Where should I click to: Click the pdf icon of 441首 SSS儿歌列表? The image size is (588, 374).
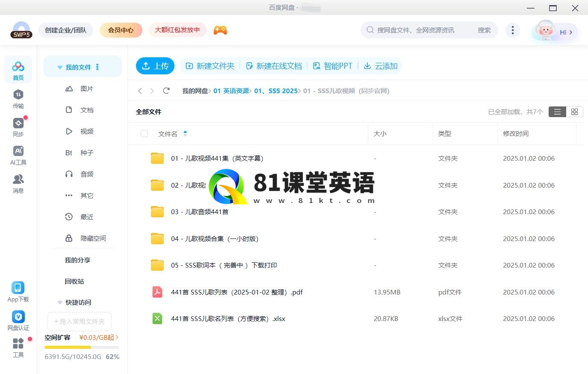[x=157, y=292]
